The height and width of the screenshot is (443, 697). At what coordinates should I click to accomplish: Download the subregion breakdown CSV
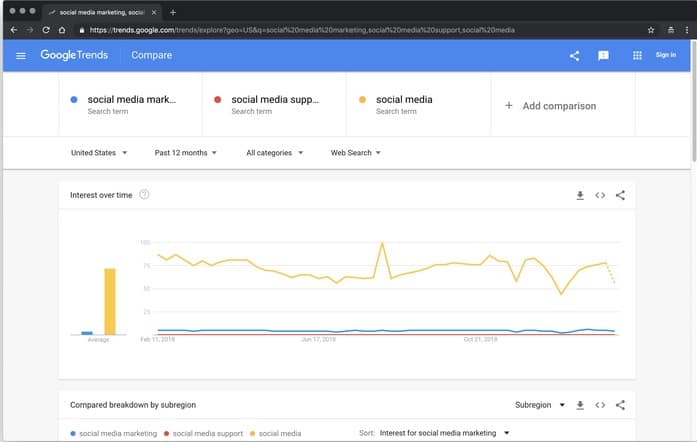(x=580, y=405)
